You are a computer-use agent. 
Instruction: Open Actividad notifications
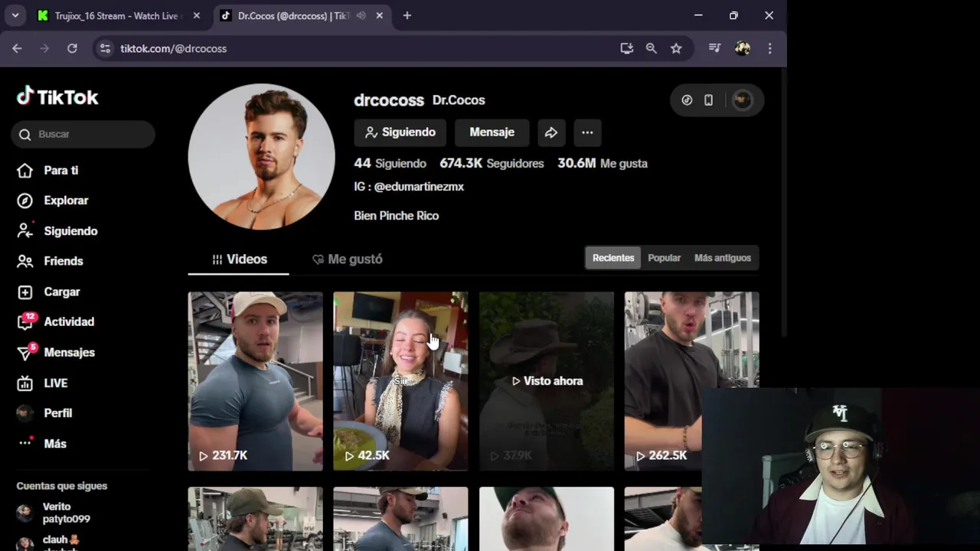pos(55,321)
